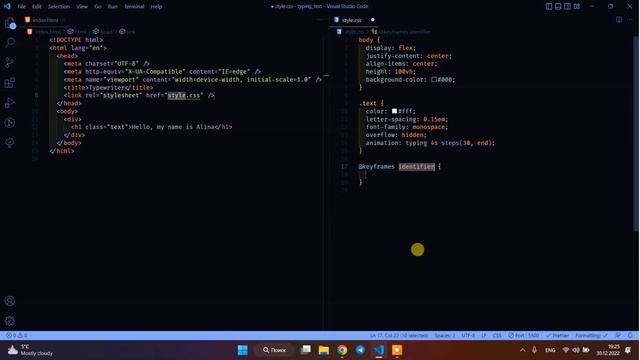Click the head breadcrumb in index.html
The width and height of the screenshot is (640, 360).
pos(102,31)
